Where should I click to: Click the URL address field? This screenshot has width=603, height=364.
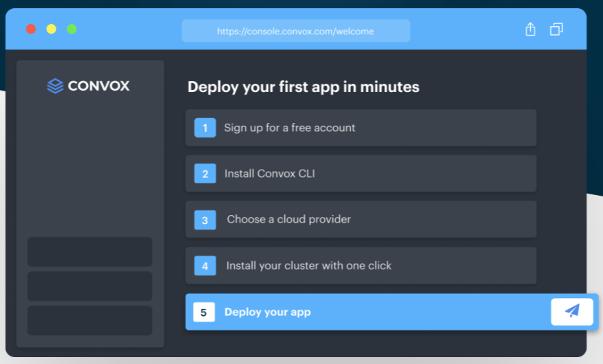[x=296, y=31]
